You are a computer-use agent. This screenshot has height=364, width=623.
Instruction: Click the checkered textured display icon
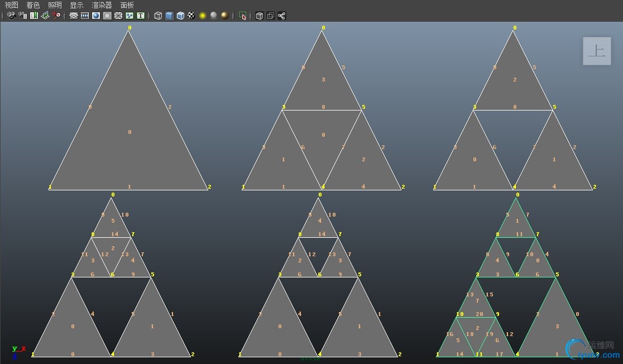191,16
